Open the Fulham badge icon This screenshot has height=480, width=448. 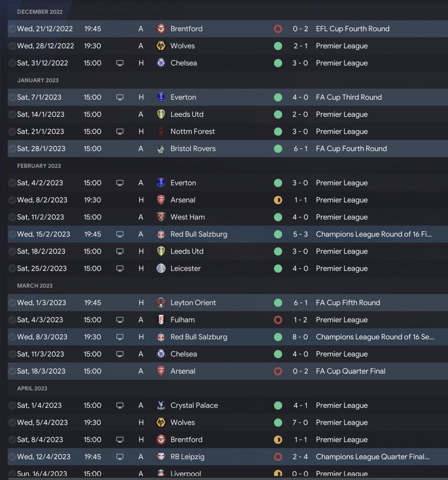(x=161, y=320)
